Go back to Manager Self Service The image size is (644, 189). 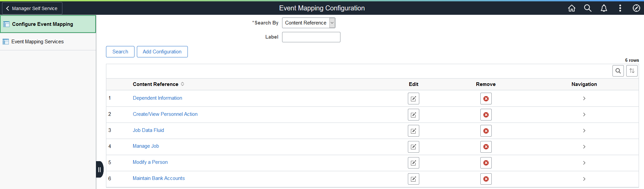32,8
